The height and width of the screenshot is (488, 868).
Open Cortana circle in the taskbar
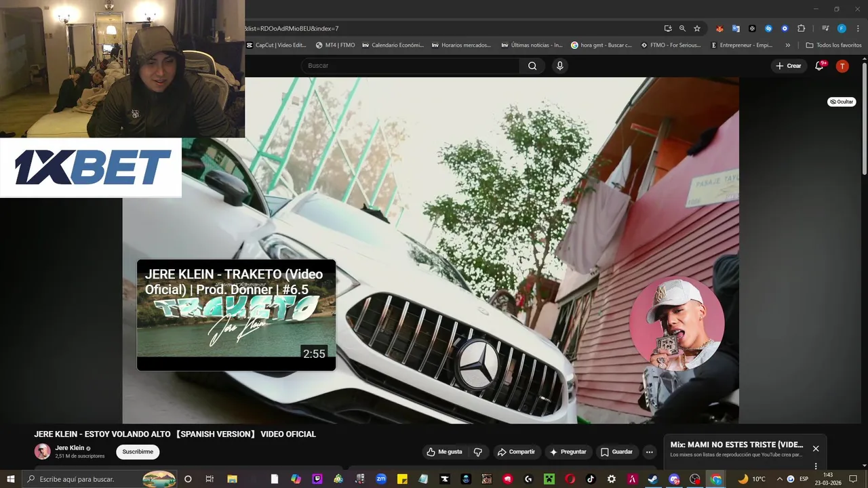tap(188, 479)
